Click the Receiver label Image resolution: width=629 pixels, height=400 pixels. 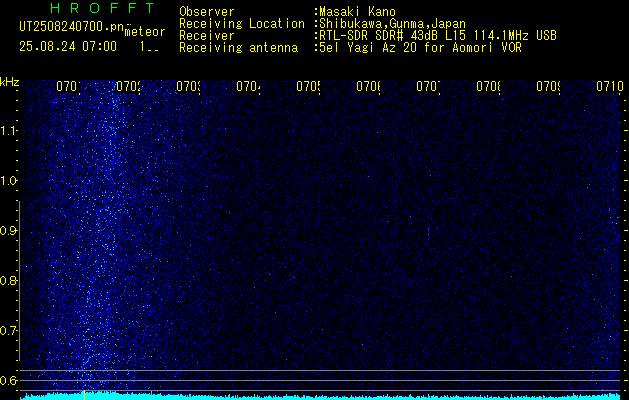point(207,36)
